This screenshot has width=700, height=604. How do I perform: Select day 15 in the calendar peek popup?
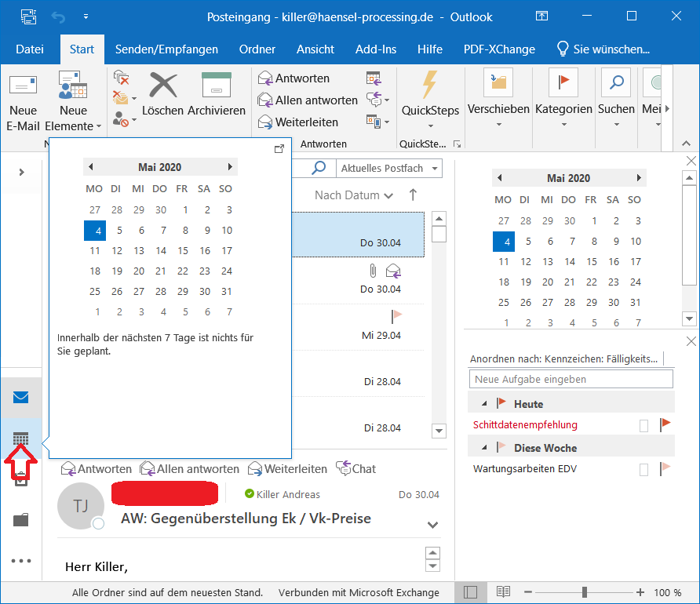pos(183,251)
